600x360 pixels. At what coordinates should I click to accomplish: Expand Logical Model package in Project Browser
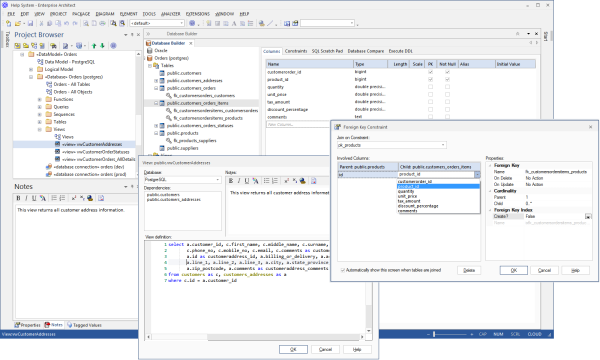[x=31, y=70]
